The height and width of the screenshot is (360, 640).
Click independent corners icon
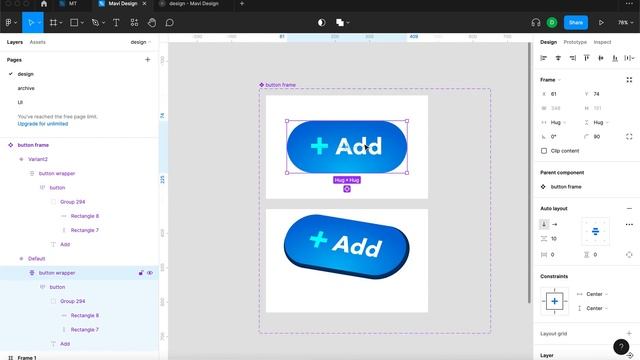(629, 136)
